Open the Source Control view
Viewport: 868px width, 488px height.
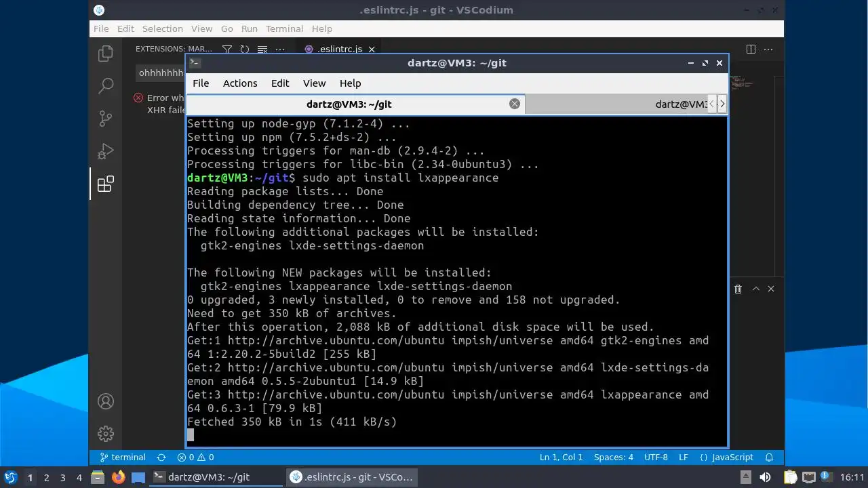click(105, 119)
